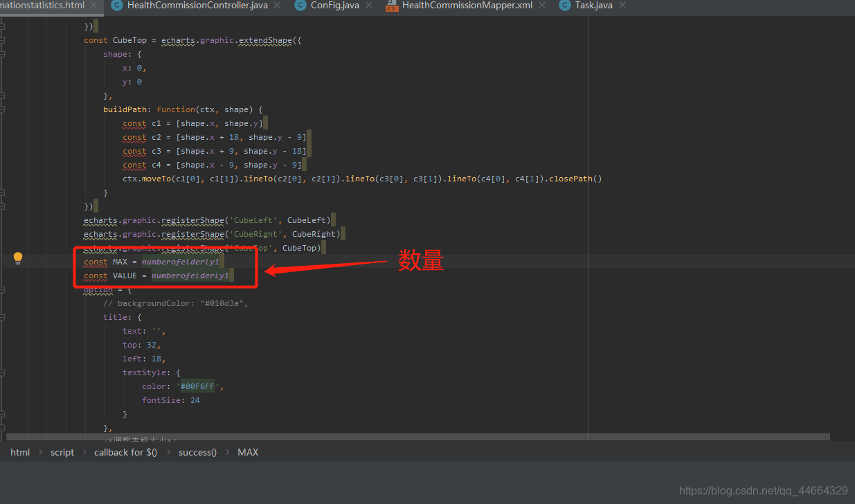Click the fold end marker at buildPath closing brace

pyautogui.click(x=3, y=192)
